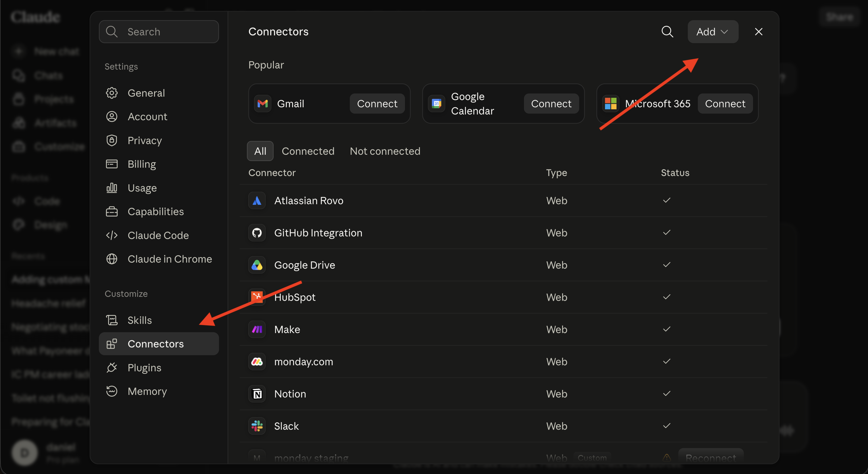Screen dimensions: 868x474
Task: Click the Connector column header
Action: point(272,173)
